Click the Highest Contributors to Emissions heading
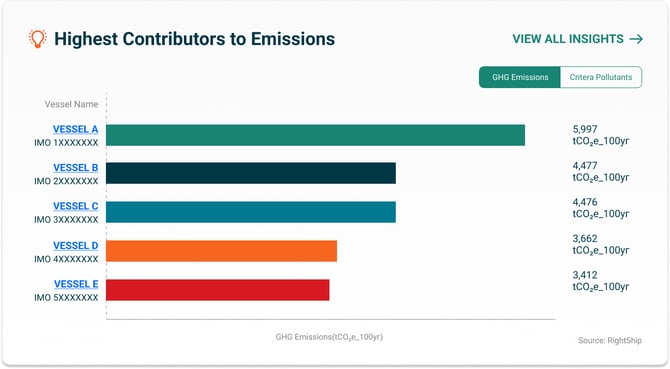The image size is (670, 369). (194, 39)
